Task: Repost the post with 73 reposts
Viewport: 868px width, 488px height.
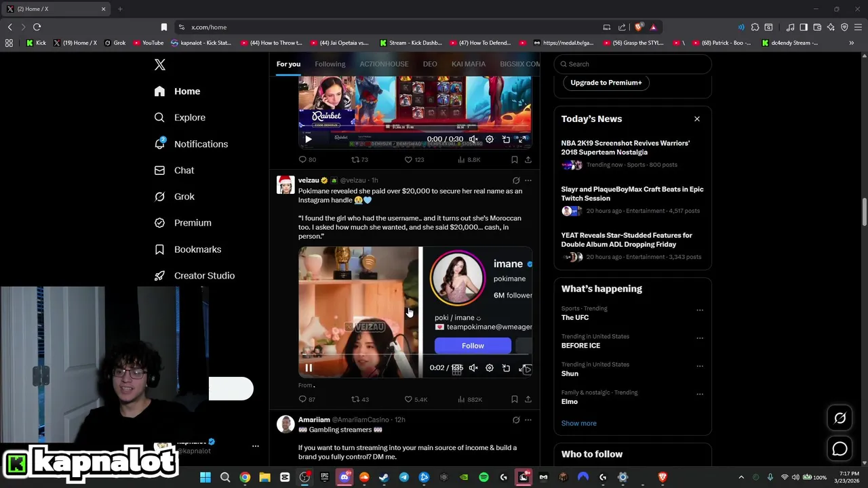Action: [359, 160]
